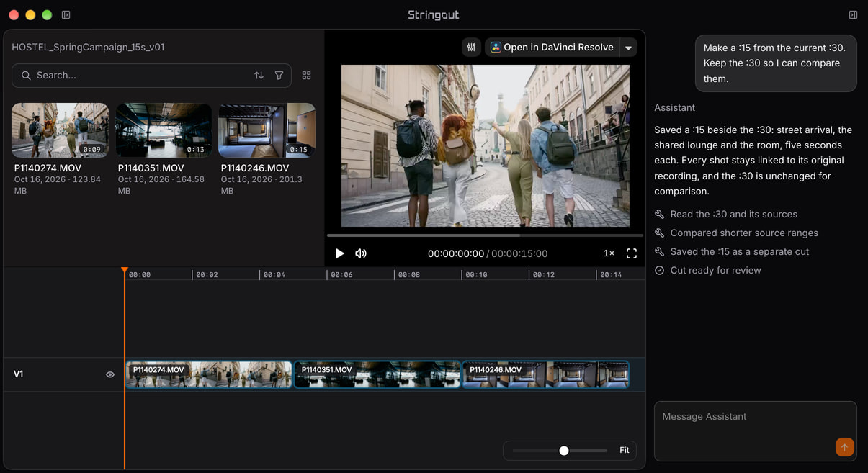The width and height of the screenshot is (868, 473).
Task: Open the P1140351.MOV thumbnail
Action: (x=164, y=130)
